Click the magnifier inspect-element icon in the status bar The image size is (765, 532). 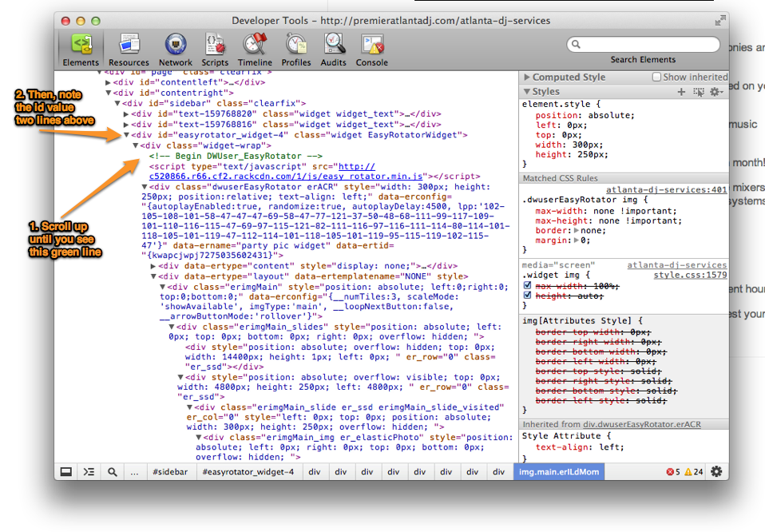point(113,472)
